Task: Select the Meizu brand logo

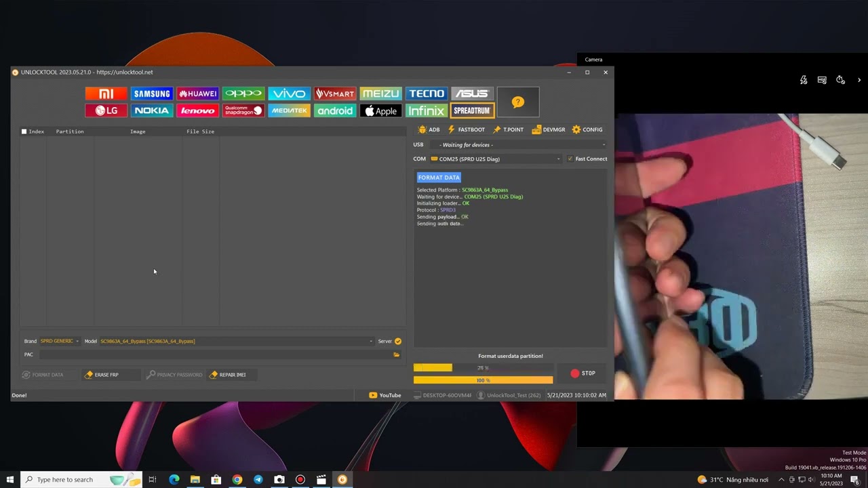Action: click(x=380, y=94)
